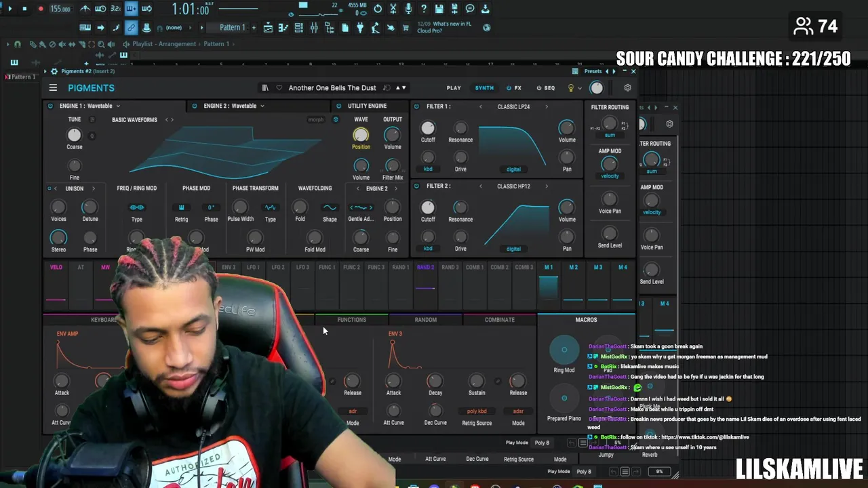The image size is (868, 488).
Task: Toggle Engine 1 power button
Action: [x=50, y=106]
